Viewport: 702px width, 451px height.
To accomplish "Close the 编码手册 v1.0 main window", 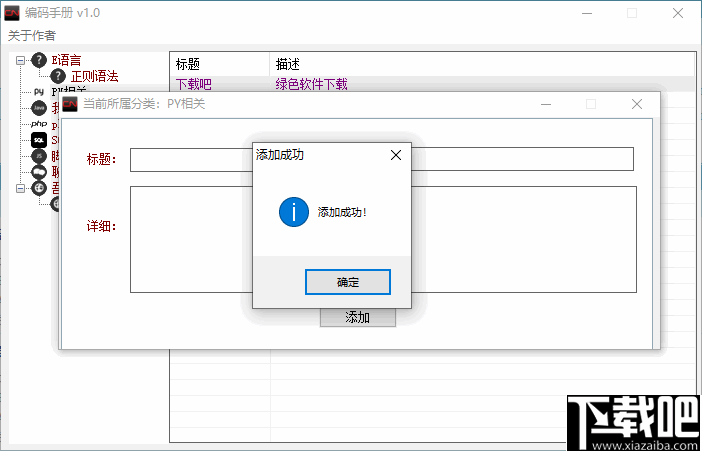I will pos(678,13).
